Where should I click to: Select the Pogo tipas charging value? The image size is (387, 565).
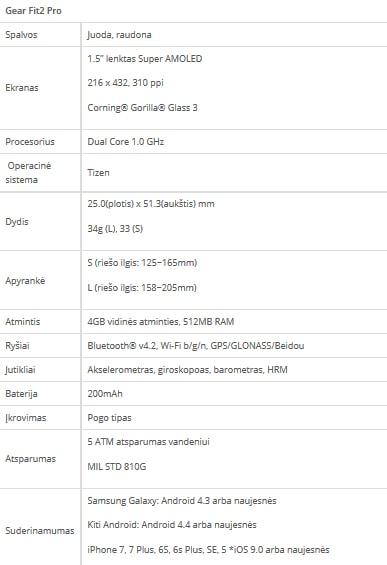pyautogui.click(x=109, y=418)
